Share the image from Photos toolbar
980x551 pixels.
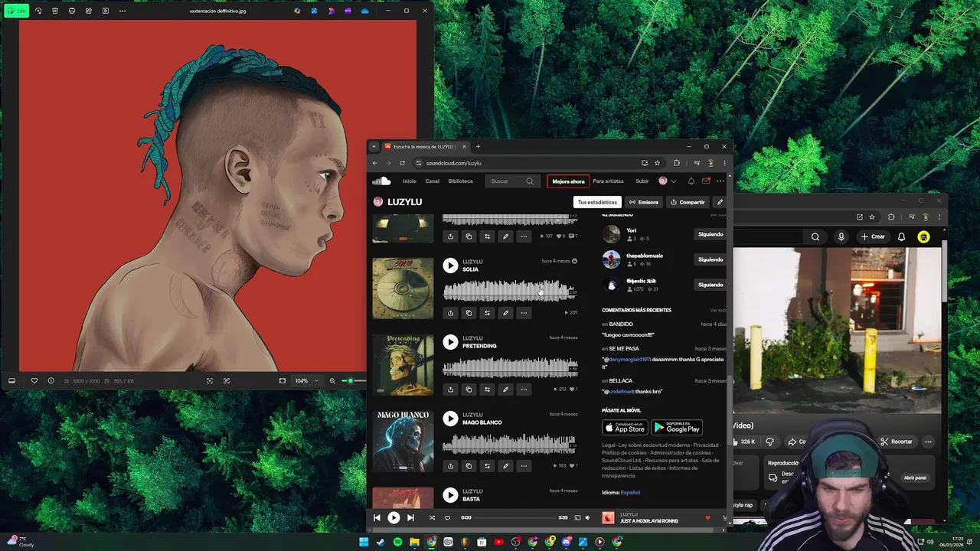click(x=89, y=11)
